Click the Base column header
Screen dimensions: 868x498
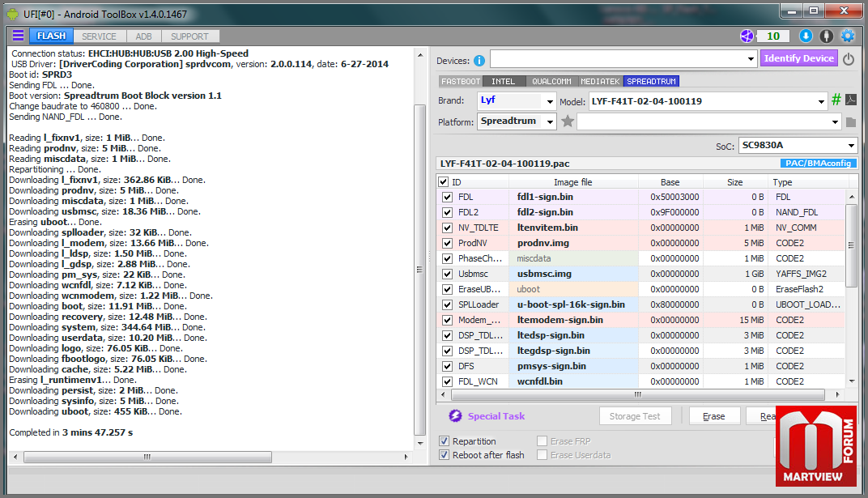click(670, 182)
